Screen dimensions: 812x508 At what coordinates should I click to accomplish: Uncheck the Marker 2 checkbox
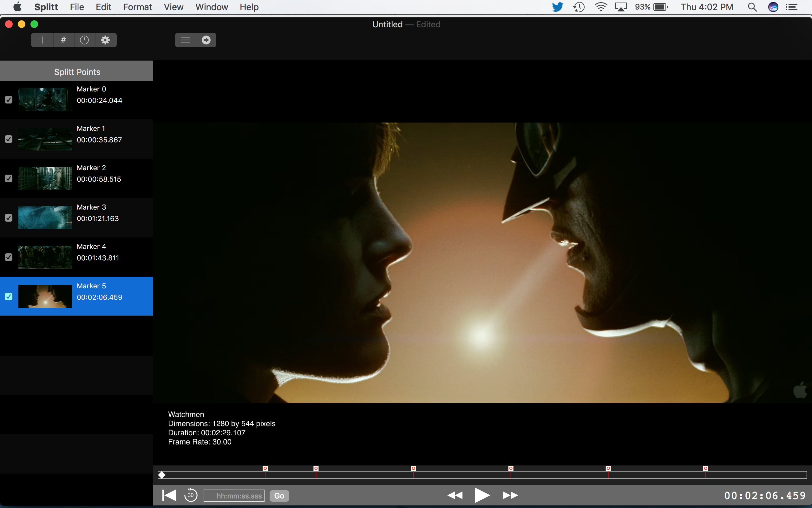(x=9, y=178)
